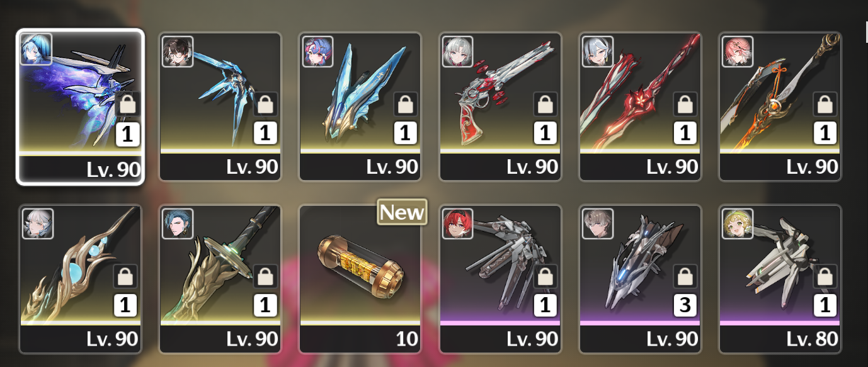Select the purple starry winged weapon card
Screen dimensions: 868x367
81,107
